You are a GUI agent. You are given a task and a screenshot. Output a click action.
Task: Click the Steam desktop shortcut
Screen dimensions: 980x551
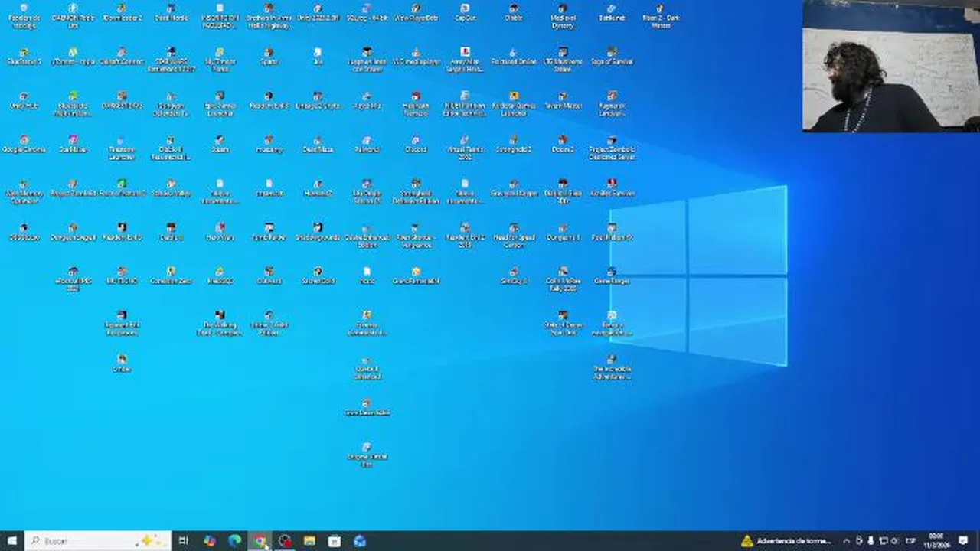point(220,144)
